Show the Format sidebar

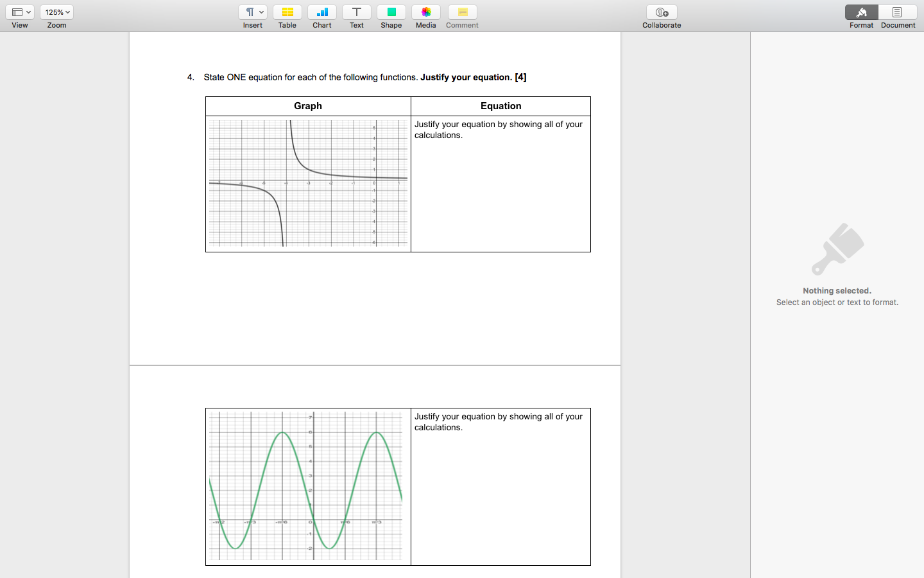pyautogui.click(x=862, y=12)
